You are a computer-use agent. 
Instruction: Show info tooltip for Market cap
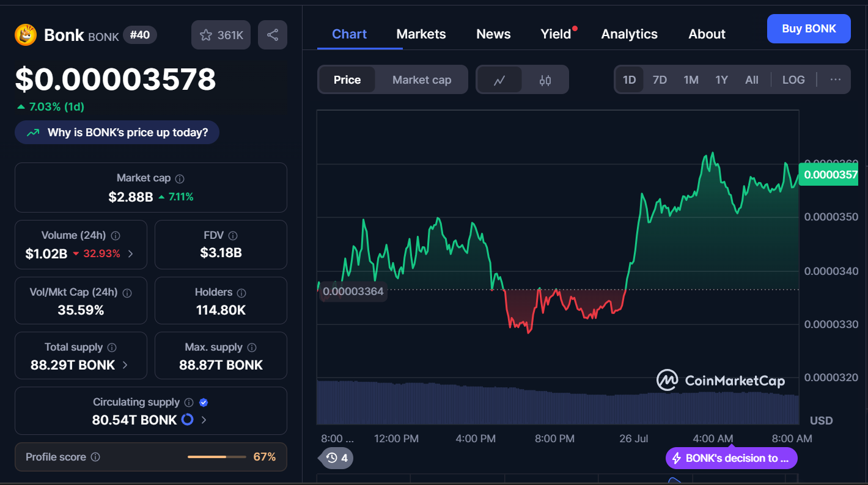(180, 179)
